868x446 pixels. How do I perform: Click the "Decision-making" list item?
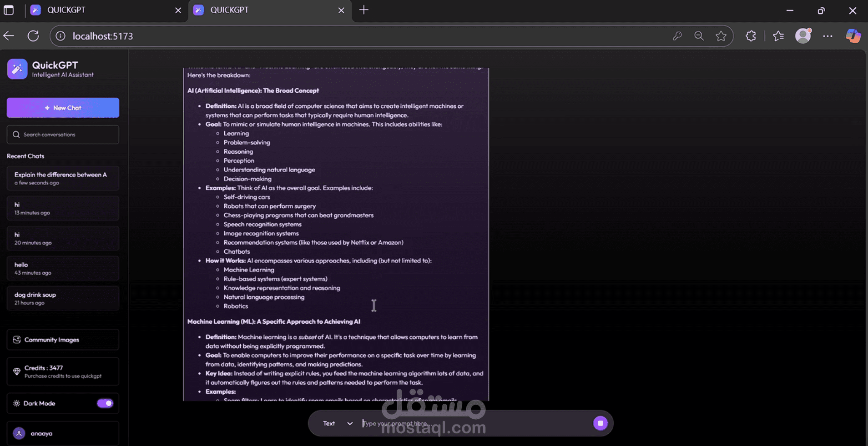click(247, 179)
